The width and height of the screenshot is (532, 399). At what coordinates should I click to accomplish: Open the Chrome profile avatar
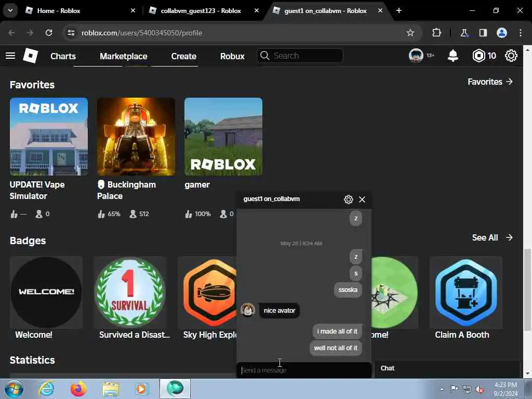502,33
